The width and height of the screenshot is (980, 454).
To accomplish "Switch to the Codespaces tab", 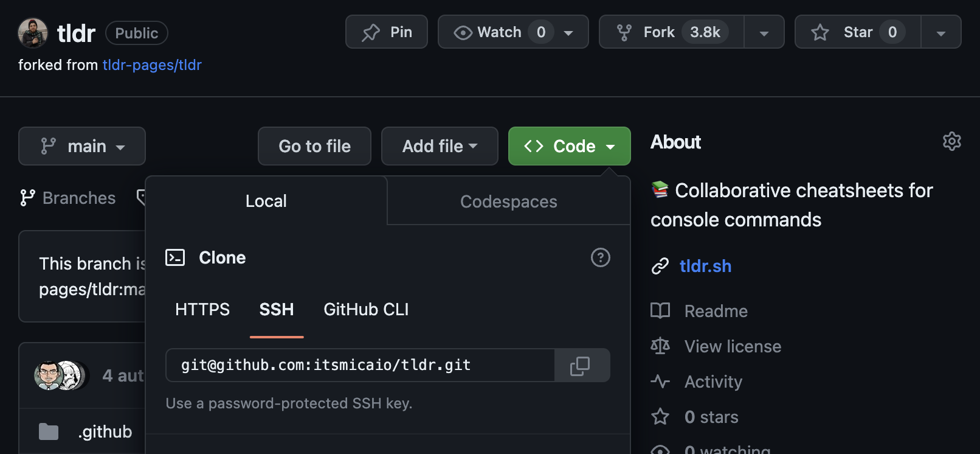I will (508, 201).
